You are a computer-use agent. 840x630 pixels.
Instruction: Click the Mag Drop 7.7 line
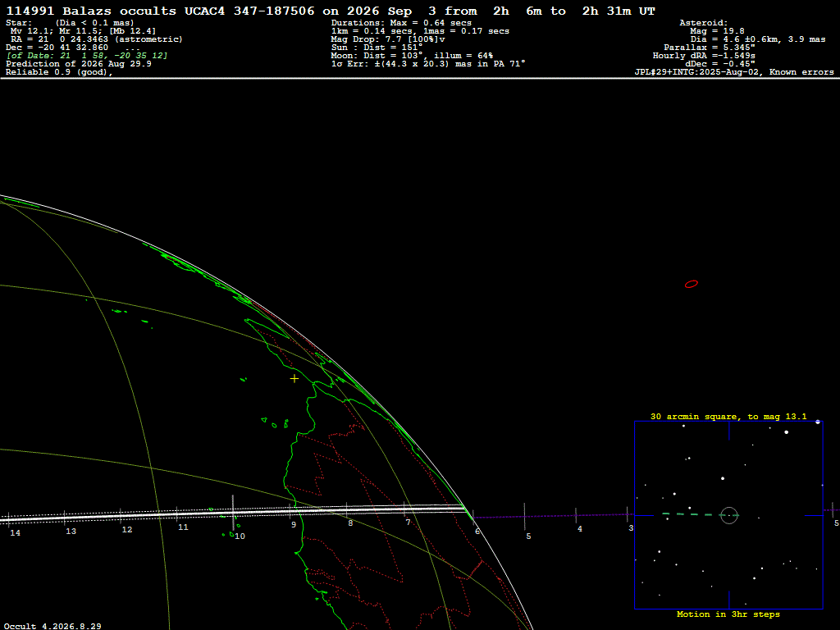388,39
